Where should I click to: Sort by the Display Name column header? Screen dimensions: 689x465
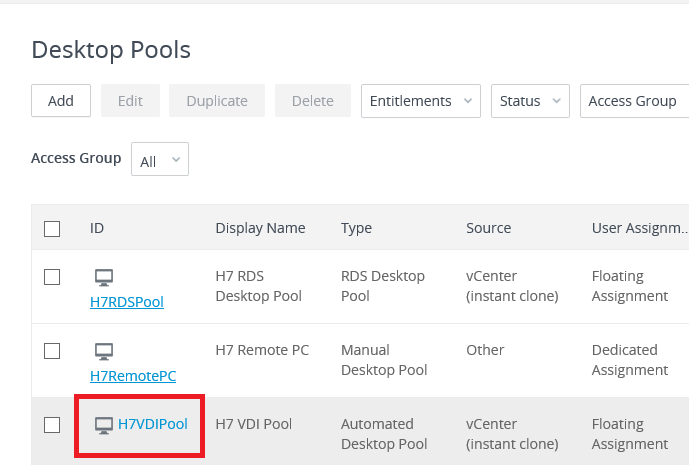(x=260, y=228)
